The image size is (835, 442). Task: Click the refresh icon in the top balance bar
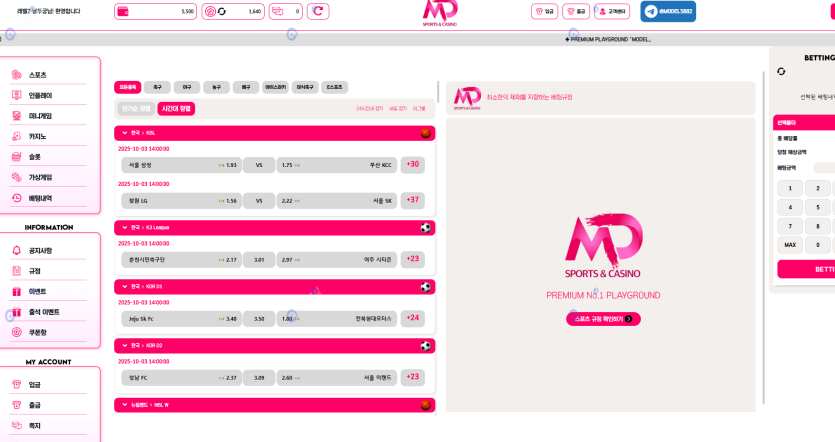click(317, 11)
